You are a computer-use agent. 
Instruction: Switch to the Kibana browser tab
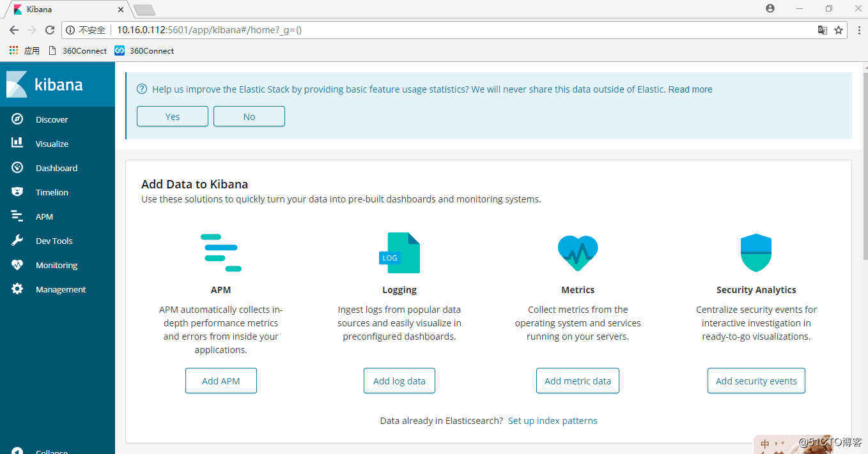click(67, 10)
